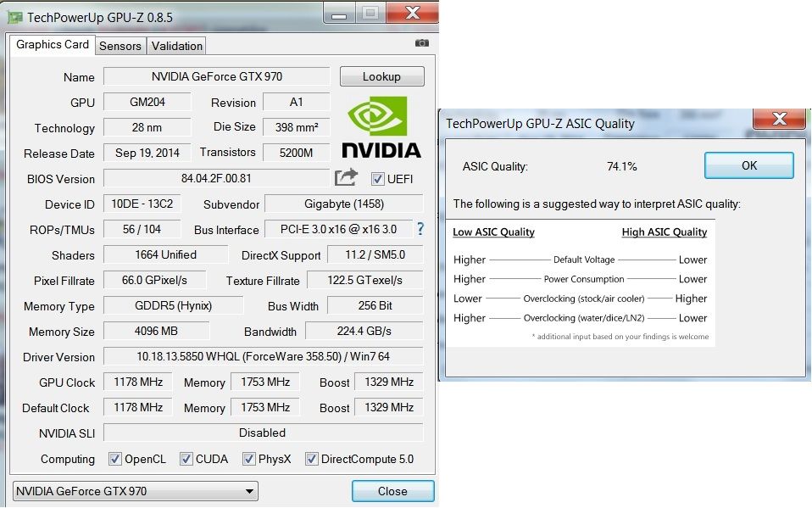The width and height of the screenshot is (812, 508).
Task: Click OK in ASIC Quality dialog
Action: click(748, 165)
